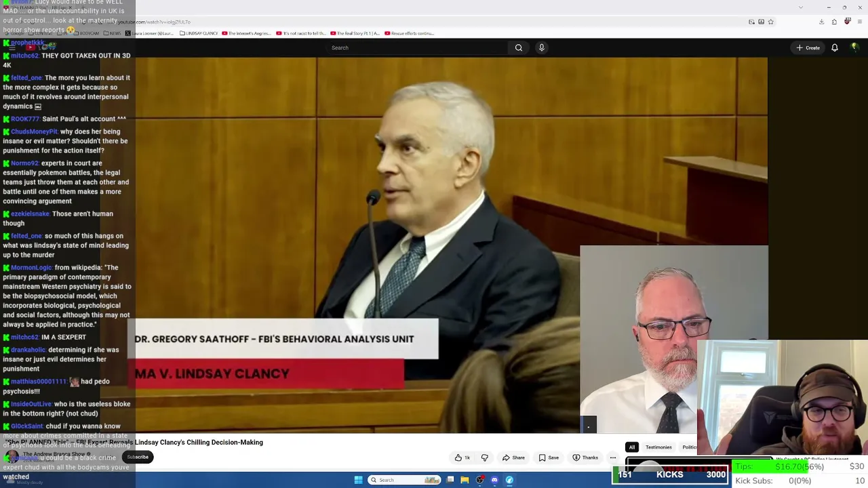Open the Create button menu
868x488 pixels.
(808, 47)
